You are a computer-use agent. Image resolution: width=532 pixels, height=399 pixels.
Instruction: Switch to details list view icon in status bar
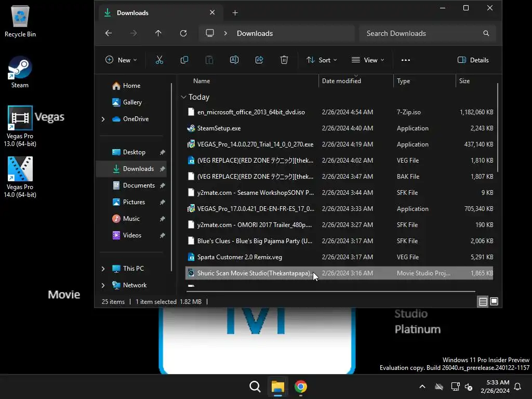(x=483, y=301)
